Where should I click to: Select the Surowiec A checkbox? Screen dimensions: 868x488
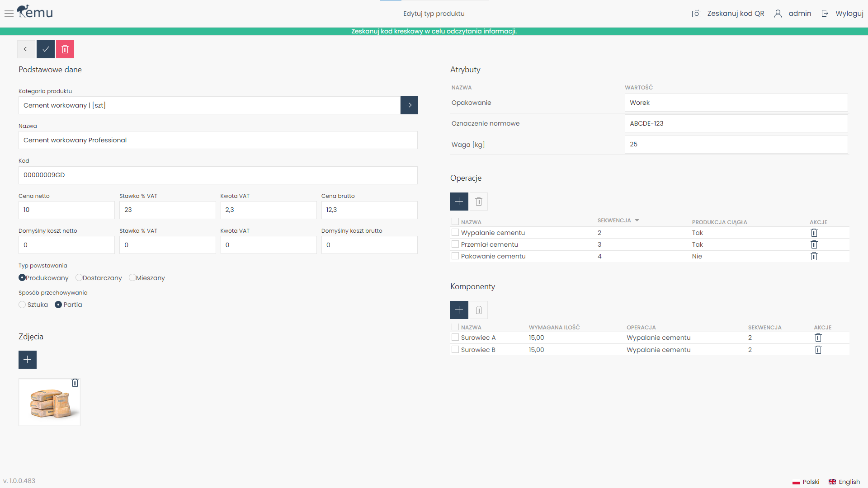click(x=455, y=337)
